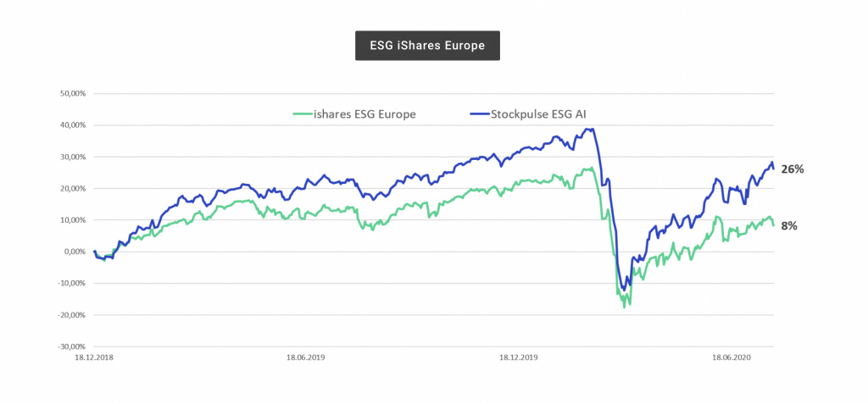Click the 20,00% y-axis label
Viewport: 868px width, 404px height.
point(71,188)
